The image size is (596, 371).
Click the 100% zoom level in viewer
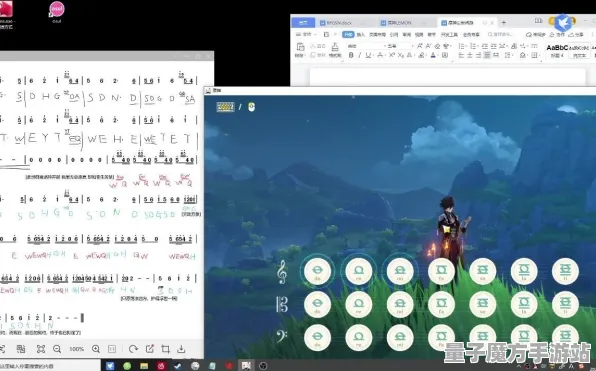coord(76,349)
